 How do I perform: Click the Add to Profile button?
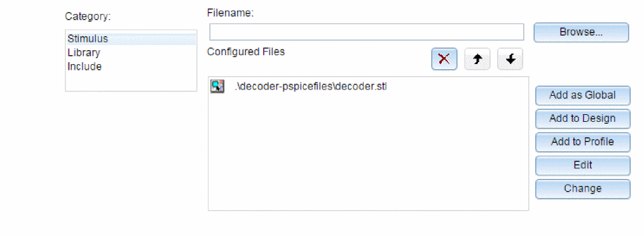582,142
